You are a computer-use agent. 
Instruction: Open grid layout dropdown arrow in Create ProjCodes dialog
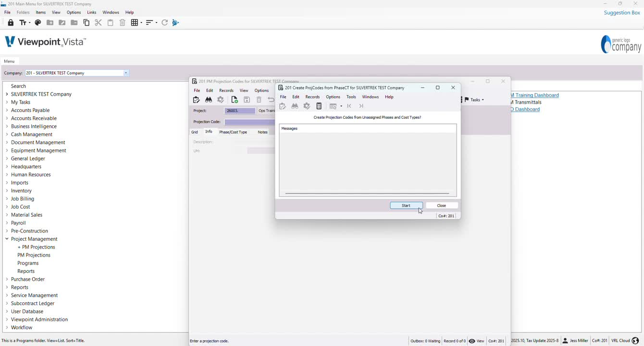341,106
